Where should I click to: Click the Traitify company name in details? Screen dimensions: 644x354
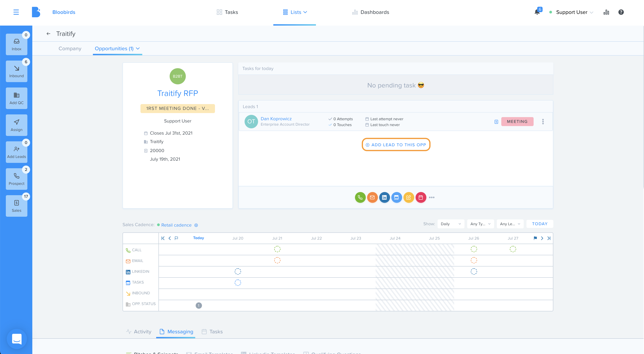pyautogui.click(x=156, y=142)
